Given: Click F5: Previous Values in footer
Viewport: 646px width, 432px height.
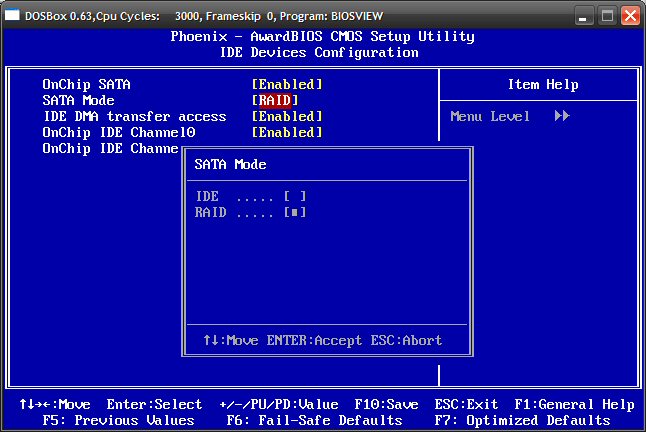Looking at the screenshot, I should [x=119, y=420].
